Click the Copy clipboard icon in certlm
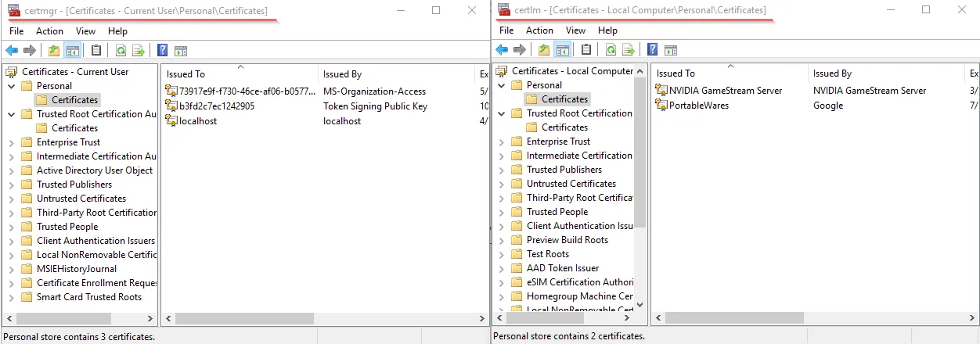980x344 pixels. coord(586,50)
